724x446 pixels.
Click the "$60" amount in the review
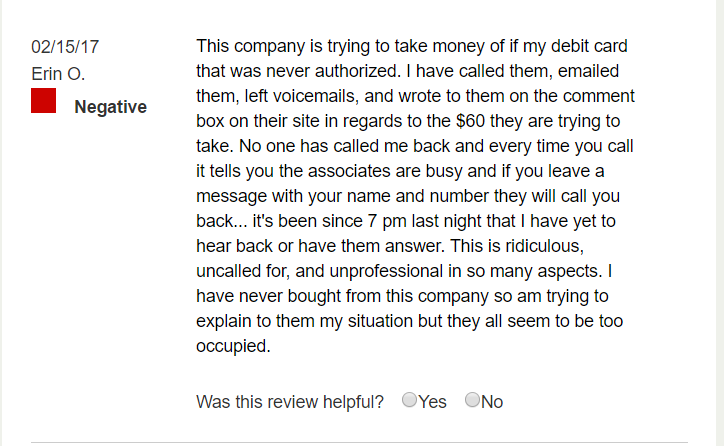[471, 121]
